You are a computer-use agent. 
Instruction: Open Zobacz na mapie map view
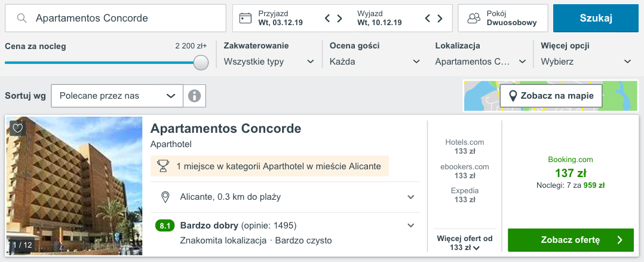pos(551,96)
